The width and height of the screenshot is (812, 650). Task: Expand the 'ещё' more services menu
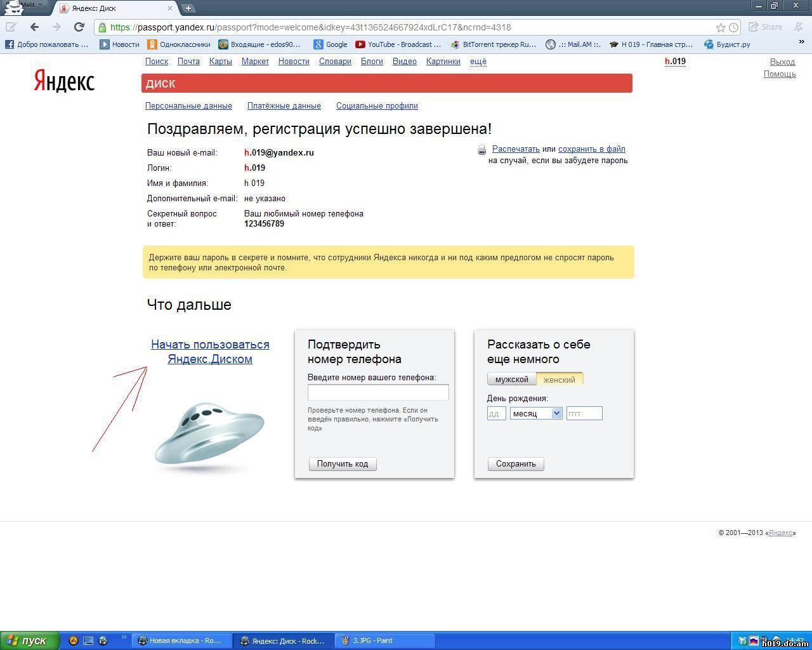point(478,62)
